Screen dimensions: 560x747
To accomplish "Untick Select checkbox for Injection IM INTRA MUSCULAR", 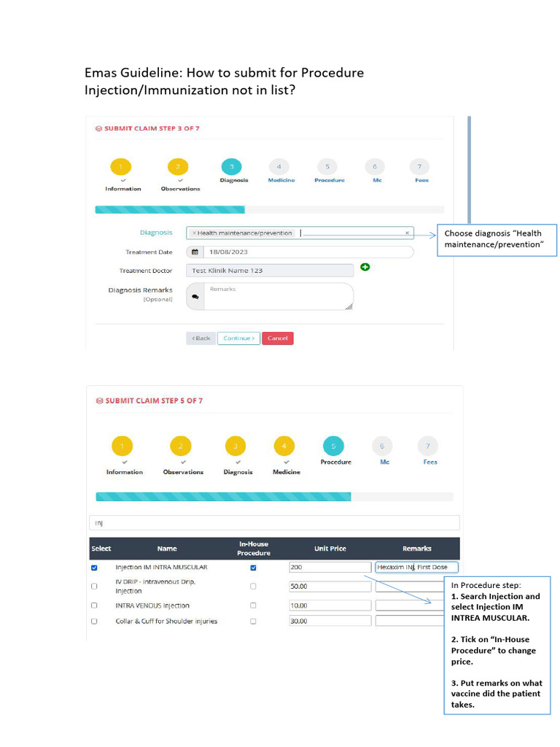I will click(x=94, y=568).
